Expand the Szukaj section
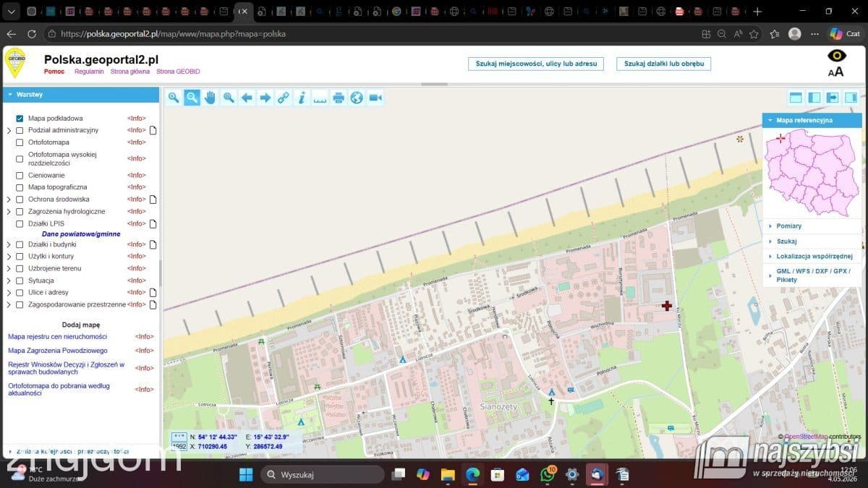 pyautogui.click(x=812, y=241)
